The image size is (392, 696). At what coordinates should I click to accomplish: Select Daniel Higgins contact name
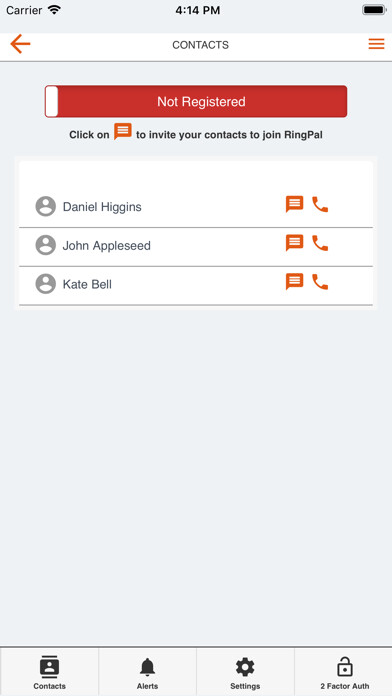pyautogui.click(x=102, y=207)
